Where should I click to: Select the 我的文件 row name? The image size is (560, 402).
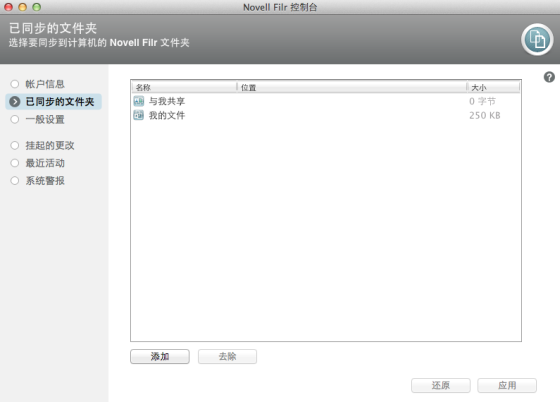[167, 115]
